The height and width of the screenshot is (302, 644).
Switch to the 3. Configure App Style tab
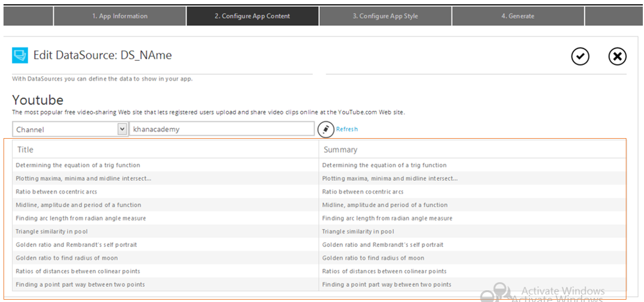[x=385, y=16]
